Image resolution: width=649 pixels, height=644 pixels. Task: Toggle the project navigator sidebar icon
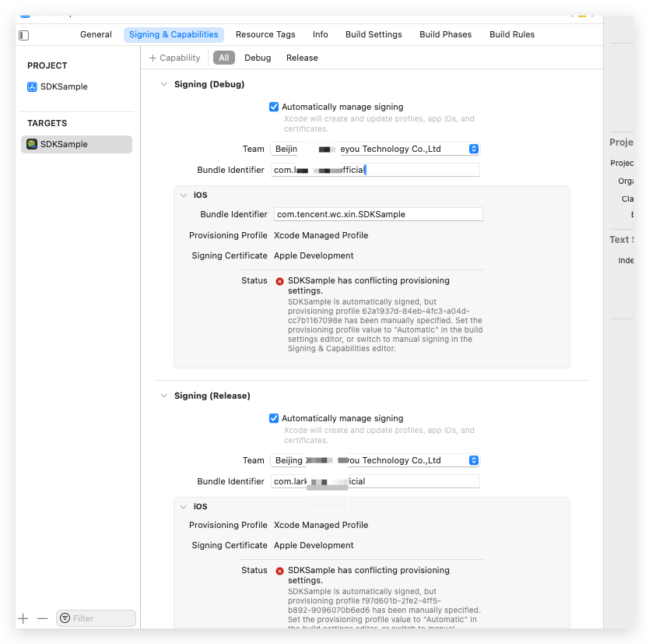tap(24, 35)
